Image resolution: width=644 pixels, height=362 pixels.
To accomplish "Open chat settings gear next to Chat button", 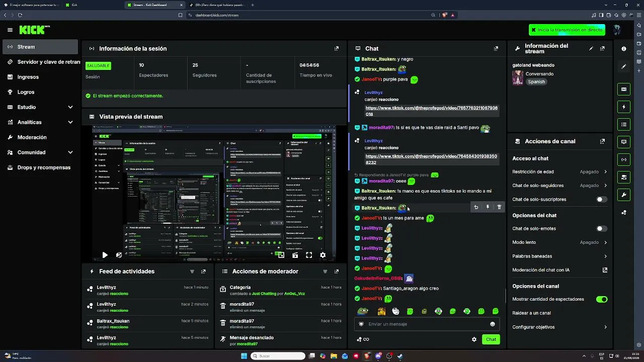I will [474, 339].
